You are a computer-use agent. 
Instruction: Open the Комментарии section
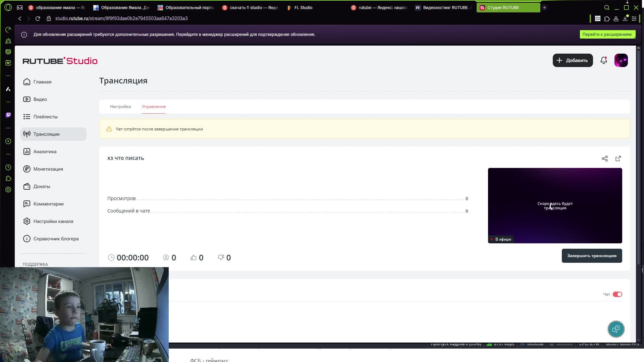(x=53, y=204)
